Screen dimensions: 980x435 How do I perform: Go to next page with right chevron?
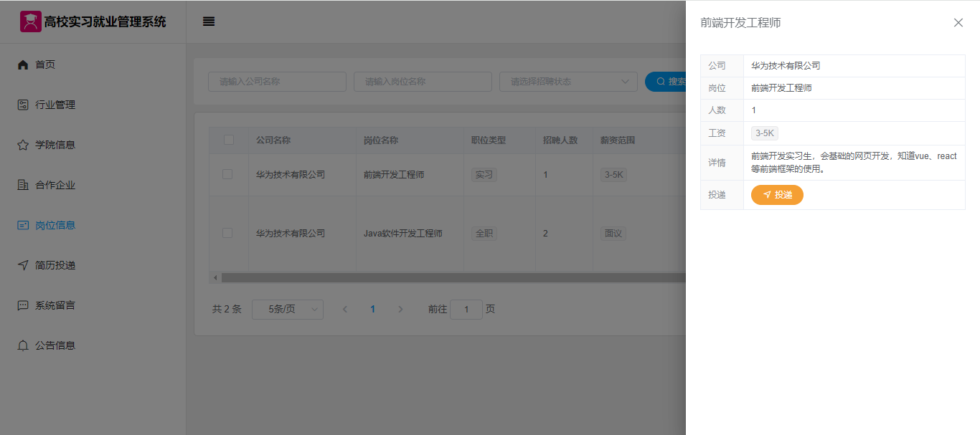click(400, 310)
